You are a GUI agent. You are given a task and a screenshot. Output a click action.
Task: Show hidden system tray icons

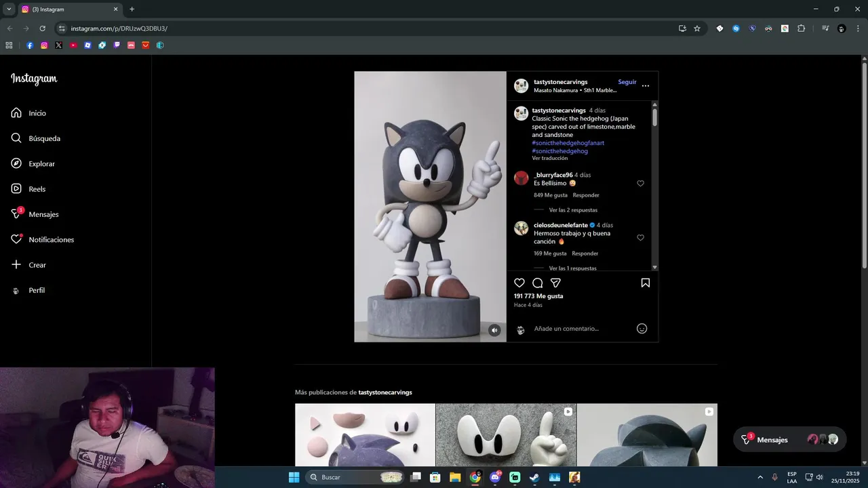759,477
